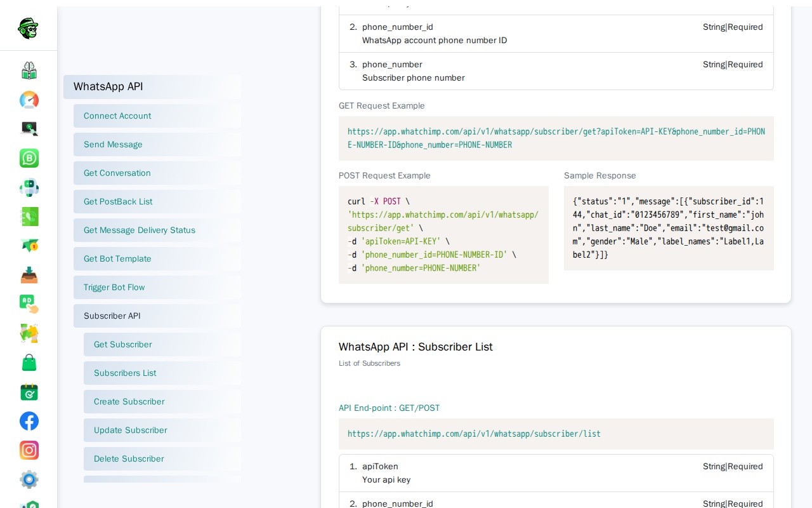The width and height of the screenshot is (812, 508).
Task: Open Update Subscriber submenu item
Action: [162, 431]
